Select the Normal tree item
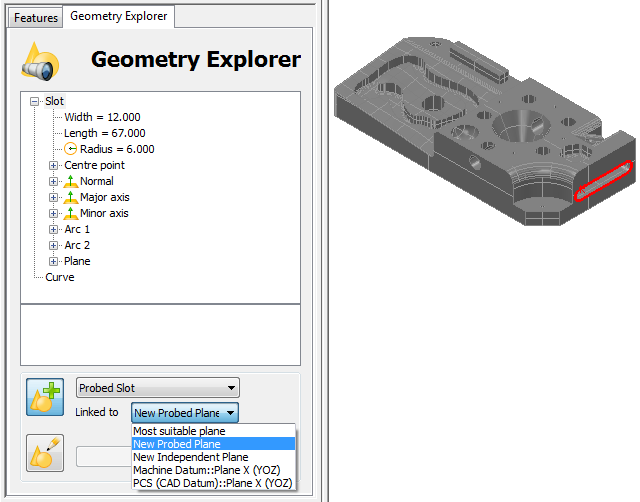 (97, 181)
